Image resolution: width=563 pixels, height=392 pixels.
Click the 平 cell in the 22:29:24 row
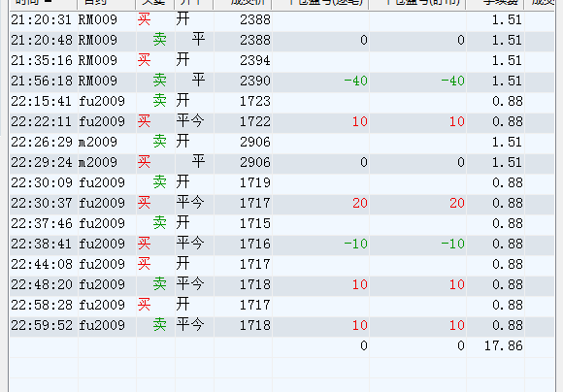point(198,161)
